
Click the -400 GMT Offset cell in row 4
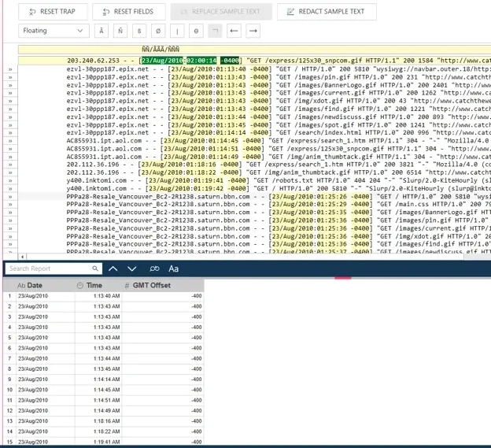(x=163, y=328)
